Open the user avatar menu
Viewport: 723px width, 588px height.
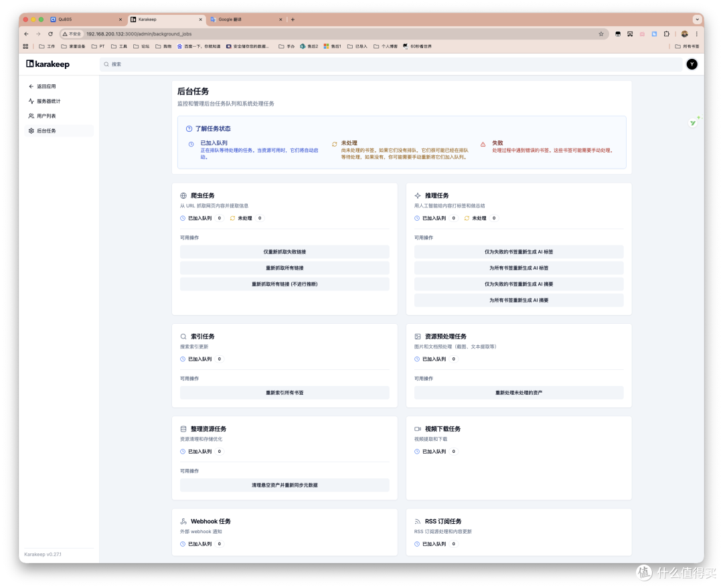(692, 64)
